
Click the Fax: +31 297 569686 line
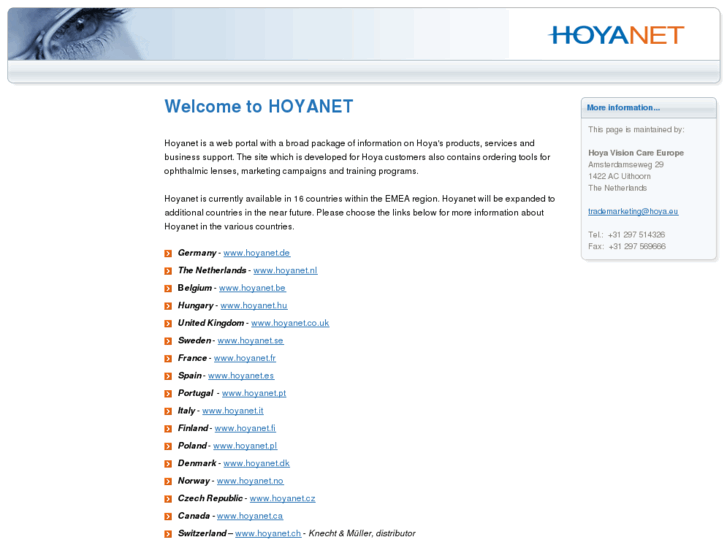click(627, 246)
